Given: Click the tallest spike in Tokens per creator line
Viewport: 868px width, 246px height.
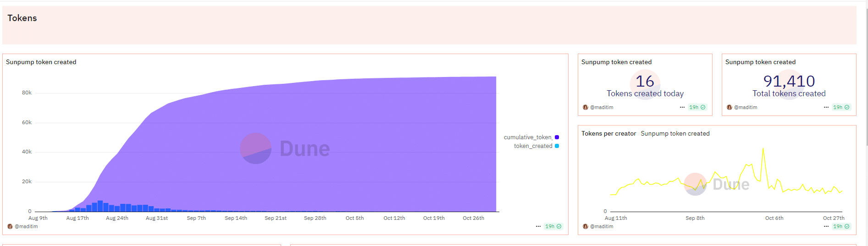Looking at the screenshot, I should pyautogui.click(x=763, y=149).
